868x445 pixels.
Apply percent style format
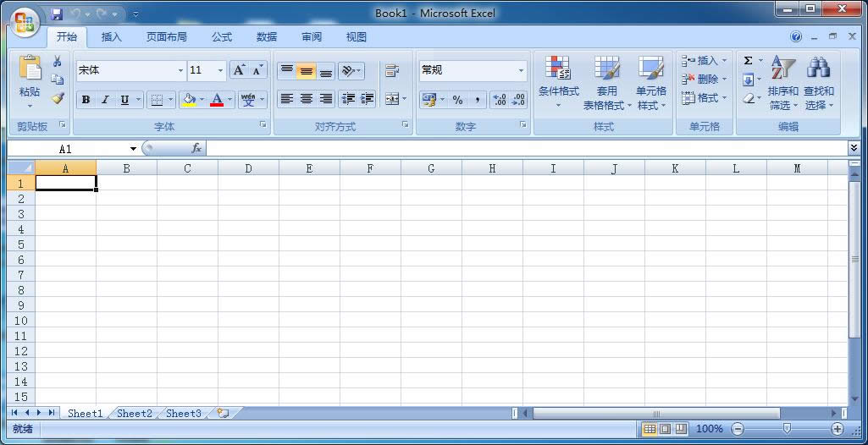[x=457, y=100]
